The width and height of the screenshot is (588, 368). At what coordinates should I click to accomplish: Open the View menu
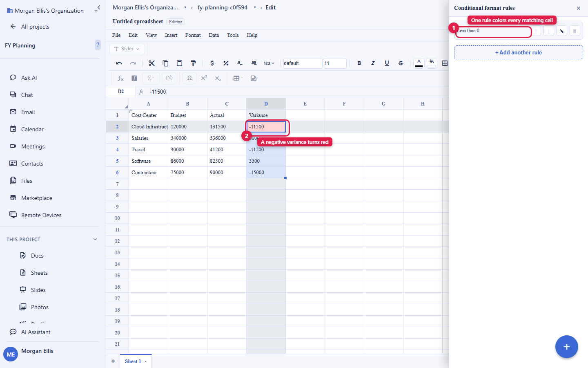coord(151,35)
